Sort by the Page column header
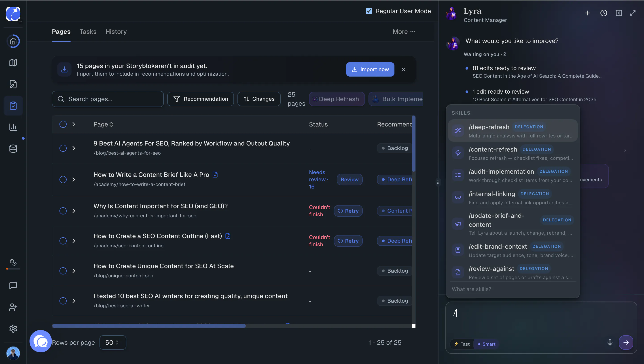The height and width of the screenshot is (364, 644). click(103, 124)
